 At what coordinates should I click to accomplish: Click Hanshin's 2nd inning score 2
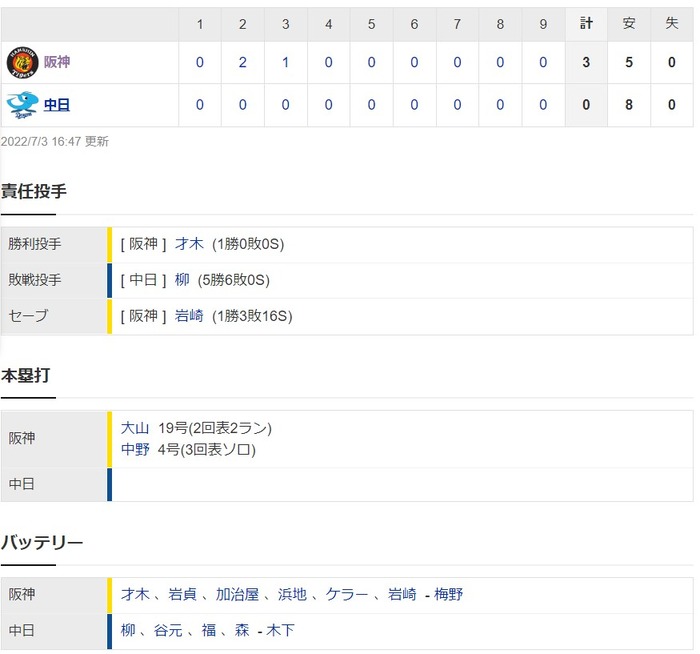click(242, 62)
